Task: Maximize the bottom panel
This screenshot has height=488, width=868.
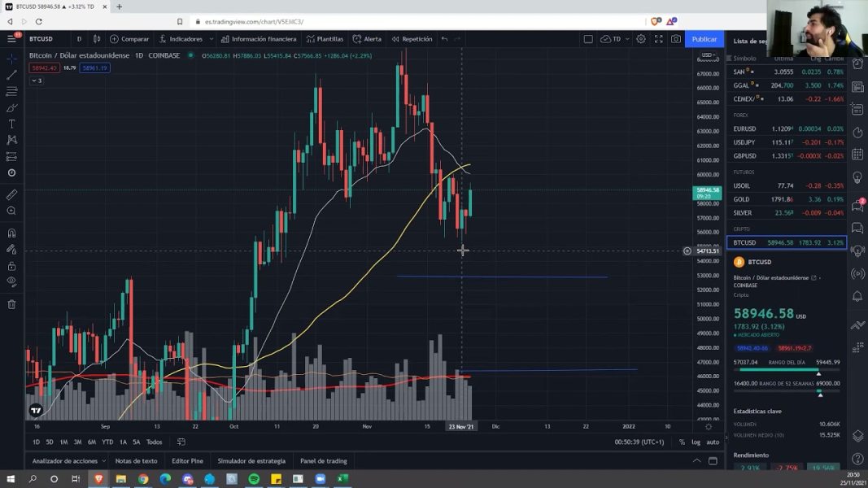Action: [x=713, y=461]
